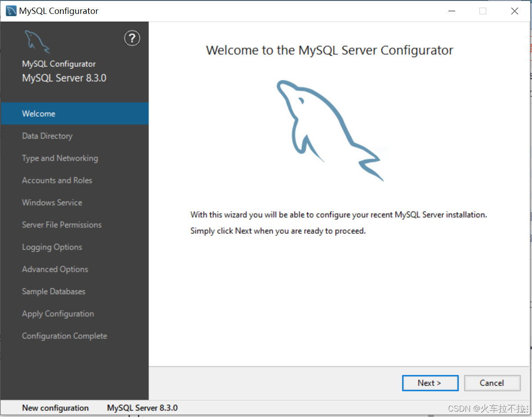Open Windows Service step

click(75, 202)
